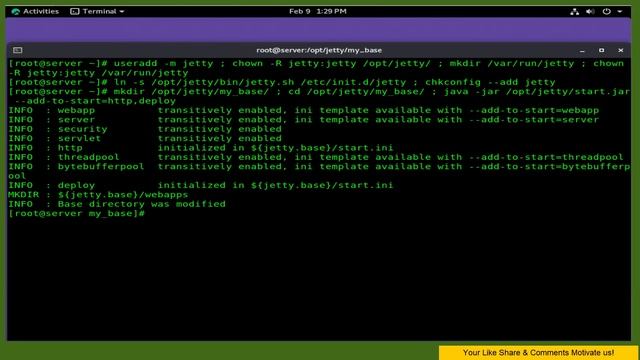Click the network status icon

click(x=574, y=11)
